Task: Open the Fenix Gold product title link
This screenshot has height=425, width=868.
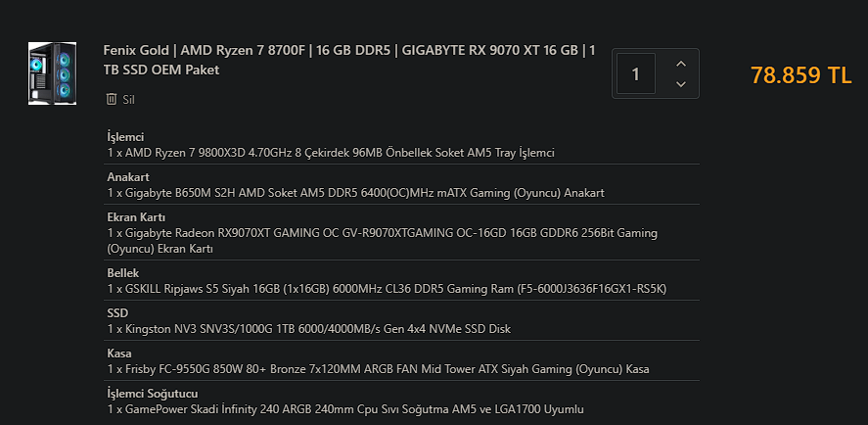Action: 349,61
